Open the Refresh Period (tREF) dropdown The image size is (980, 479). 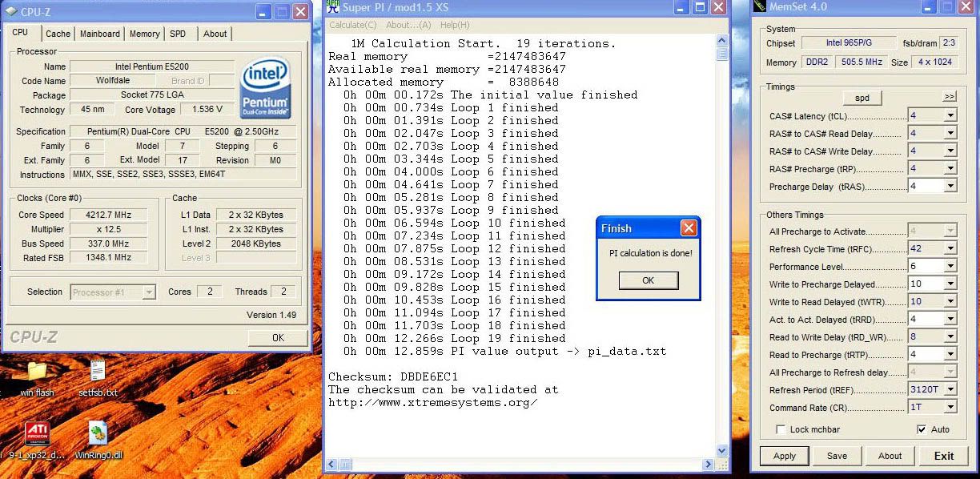pyautogui.click(x=950, y=390)
